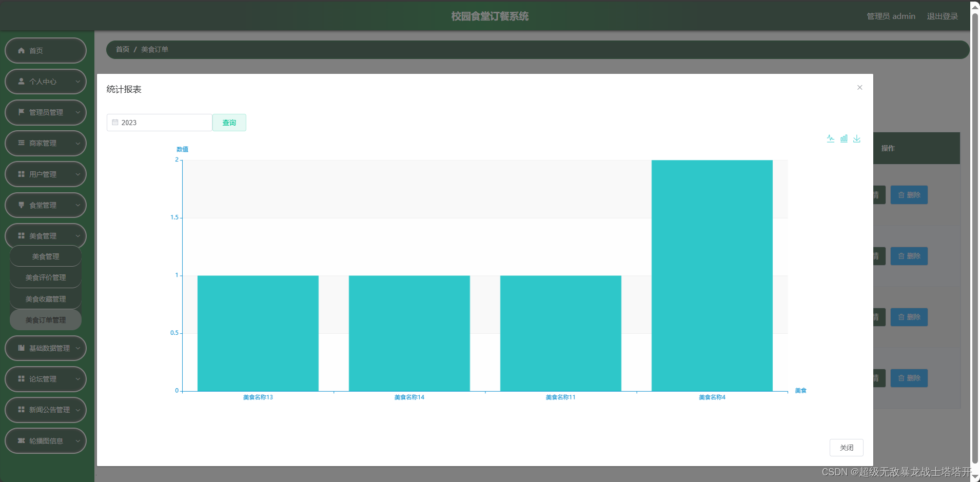The image size is (980, 482).
Task: Click 美食订单 in the breadcrumb
Action: pyautogui.click(x=154, y=49)
